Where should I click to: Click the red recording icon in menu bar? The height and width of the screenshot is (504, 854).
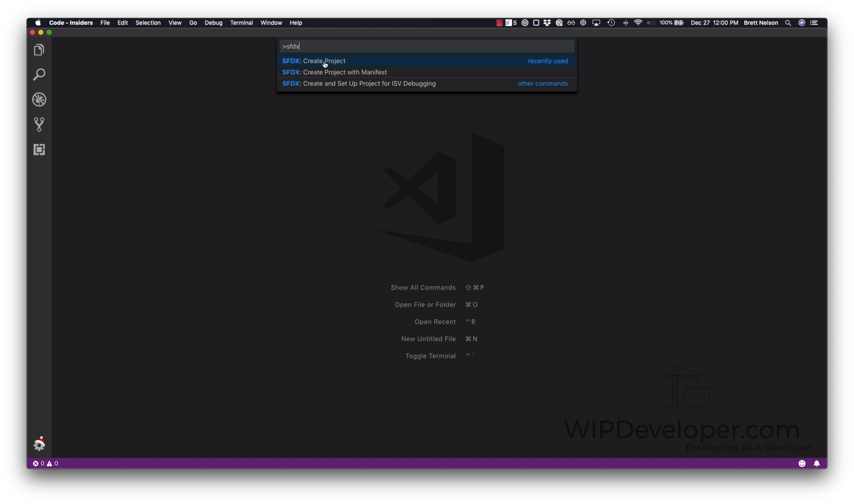coord(499,23)
